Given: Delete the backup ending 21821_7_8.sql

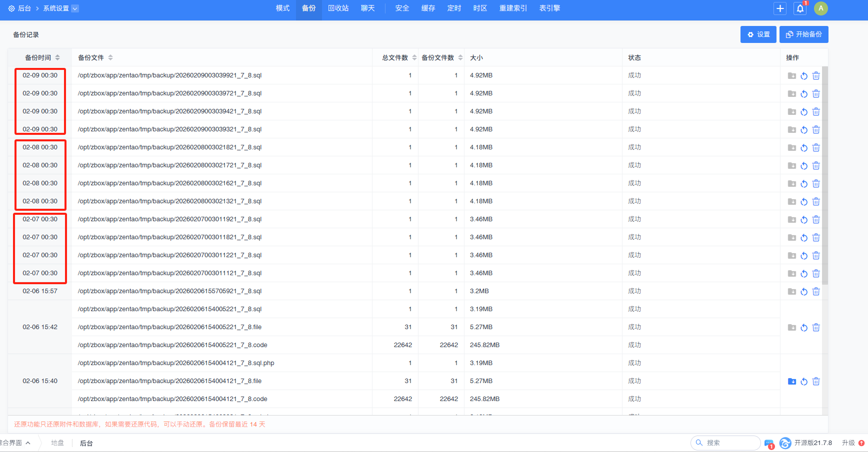Looking at the screenshot, I should [816, 148].
